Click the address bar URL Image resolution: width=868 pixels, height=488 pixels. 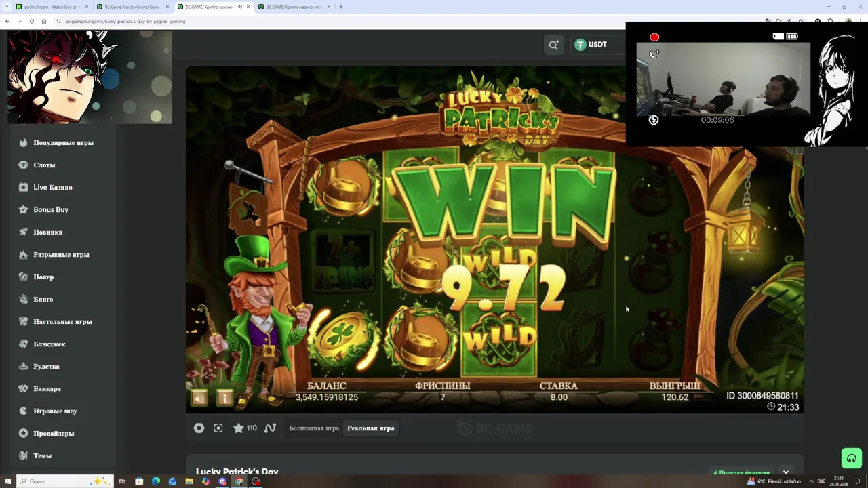[x=125, y=21]
